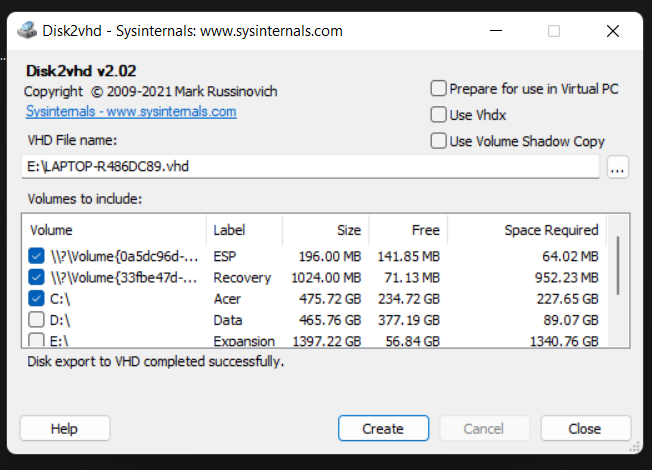Click the Disk2vhd app icon in title bar
This screenshot has width=652, height=470.
(x=27, y=31)
